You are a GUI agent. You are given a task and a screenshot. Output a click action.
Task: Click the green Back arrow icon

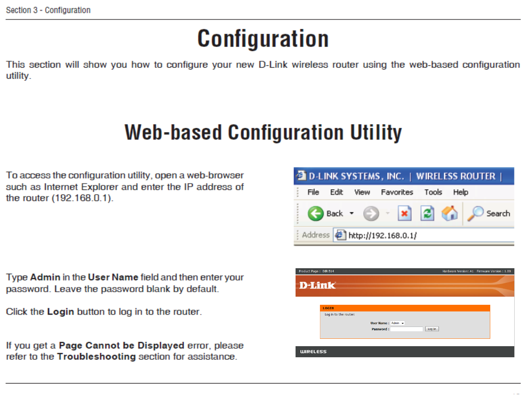coord(316,214)
